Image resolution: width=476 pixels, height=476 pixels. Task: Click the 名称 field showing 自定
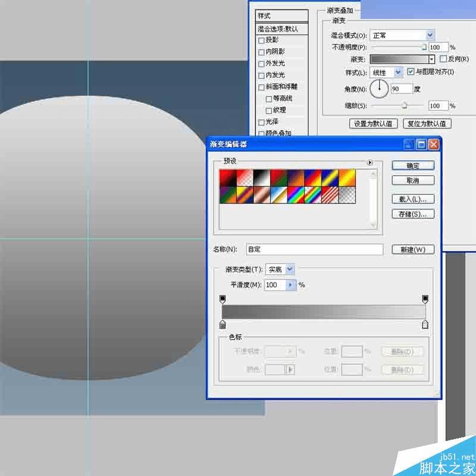[x=314, y=249]
